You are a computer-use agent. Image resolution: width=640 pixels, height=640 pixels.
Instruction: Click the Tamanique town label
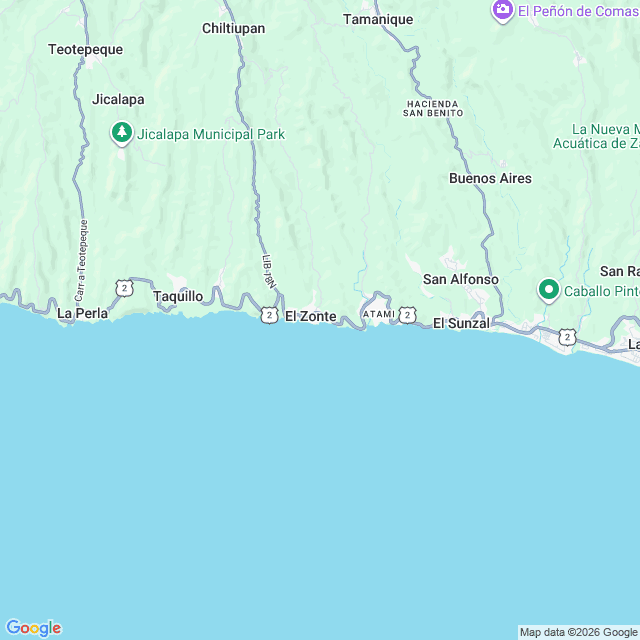(378, 20)
